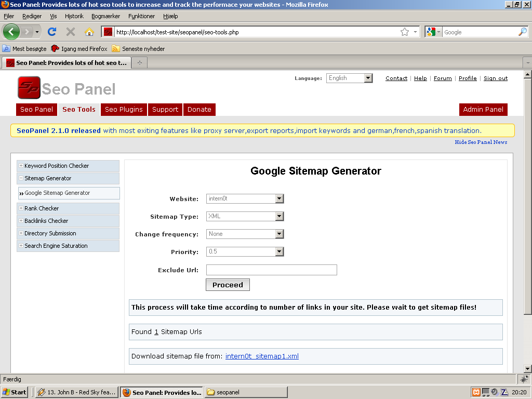The height and width of the screenshot is (399, 532).
Task: Click the Forward navigation arrow
Action: coord(27,32)
